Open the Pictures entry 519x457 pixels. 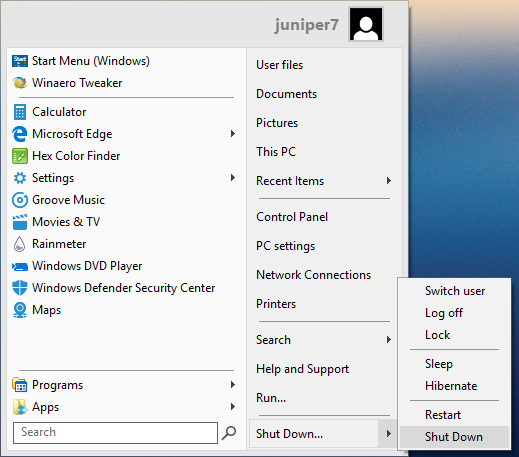(x=277, y=123)
